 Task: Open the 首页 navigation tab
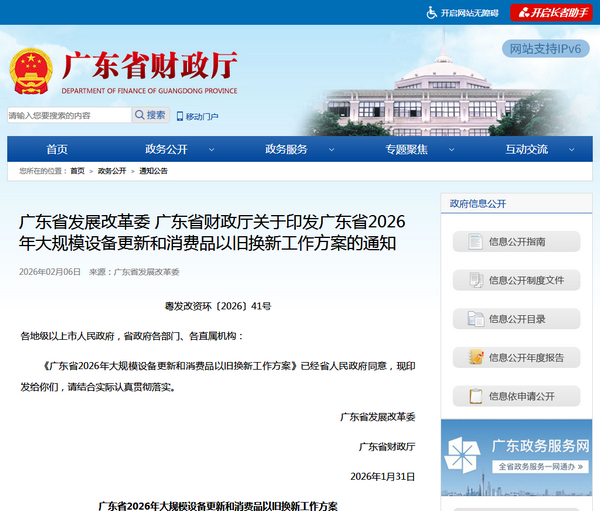[57, 149]
